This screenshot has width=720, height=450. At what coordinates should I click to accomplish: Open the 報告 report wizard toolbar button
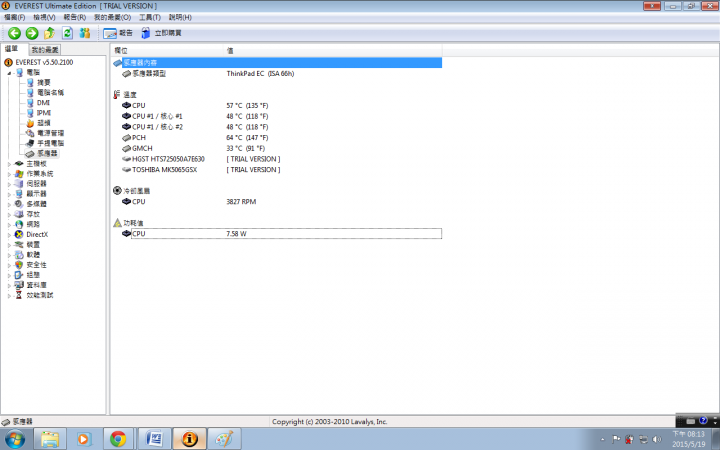click(x=118, y=33)
